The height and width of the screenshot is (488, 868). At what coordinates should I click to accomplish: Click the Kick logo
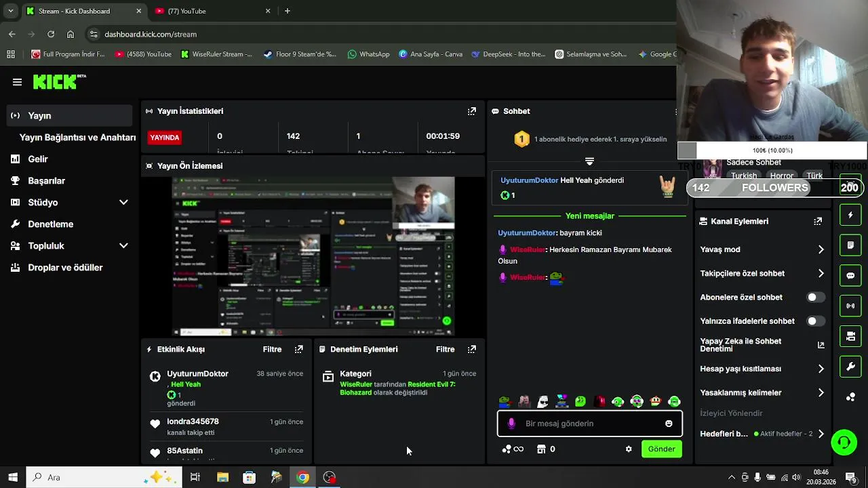coord(60,82)
